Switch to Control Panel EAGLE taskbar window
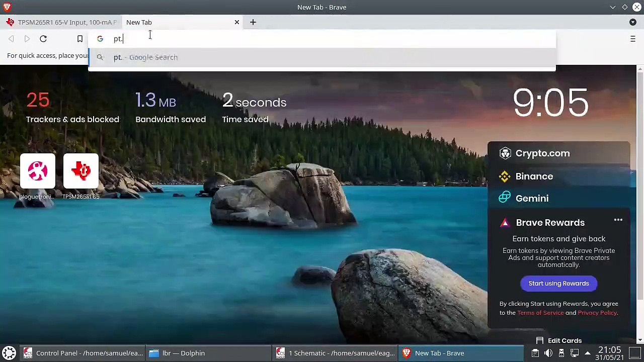Screen dimensions: 644x362 (83, 353)
